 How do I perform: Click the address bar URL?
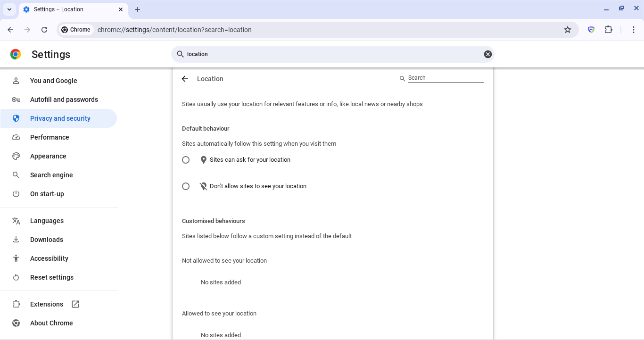[x=174, y=30]
